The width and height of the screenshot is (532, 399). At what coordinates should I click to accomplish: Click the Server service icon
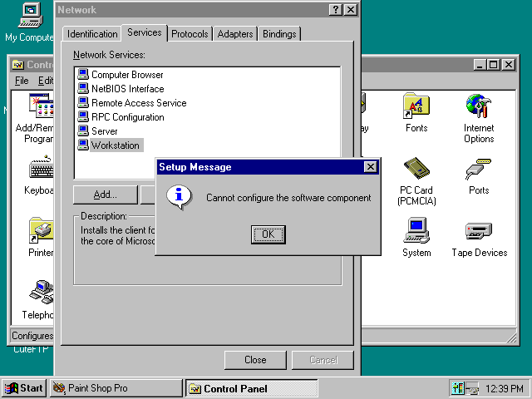[x=83, y=131]
